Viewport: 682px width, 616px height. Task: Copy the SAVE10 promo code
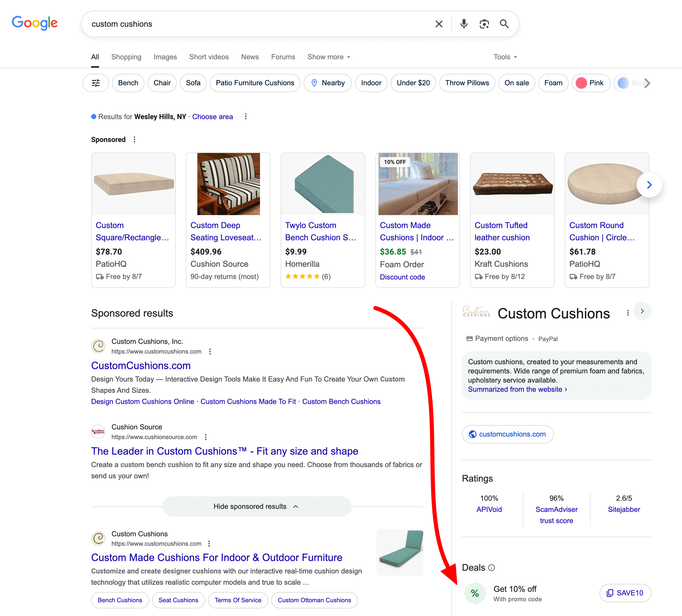pyautogui.click(x=625, y=593)
